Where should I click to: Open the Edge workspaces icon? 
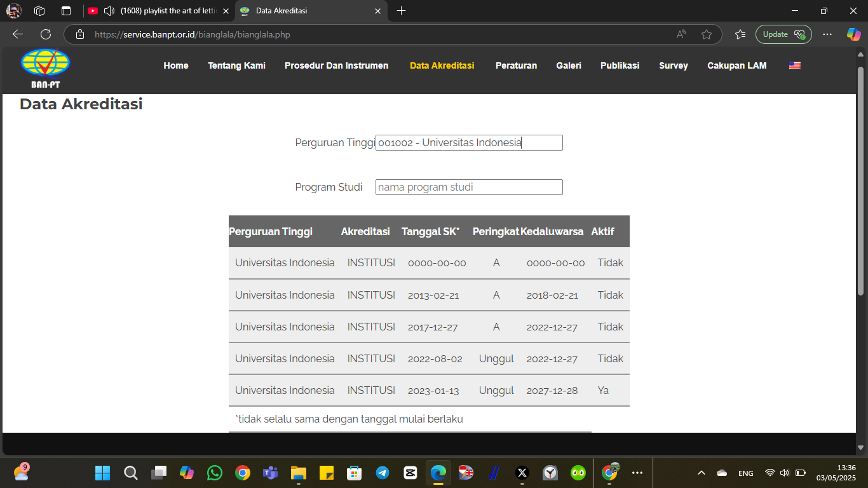(x=39, y=11)
